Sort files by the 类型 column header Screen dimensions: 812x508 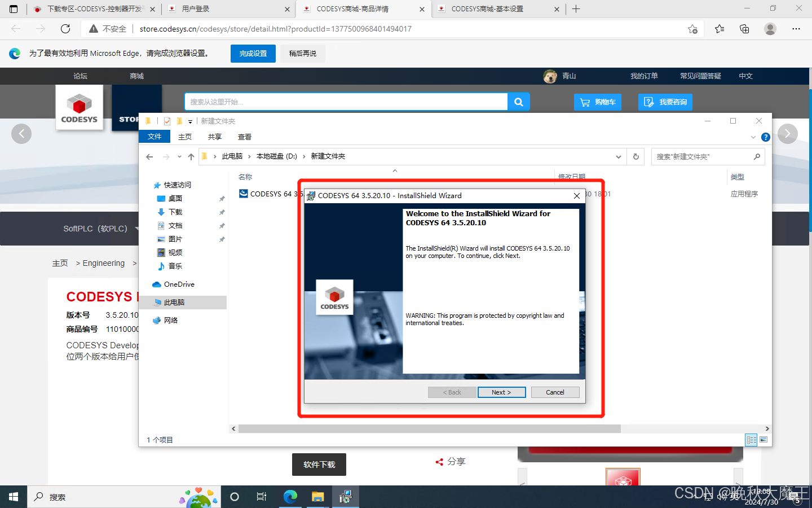coord(737,177)
